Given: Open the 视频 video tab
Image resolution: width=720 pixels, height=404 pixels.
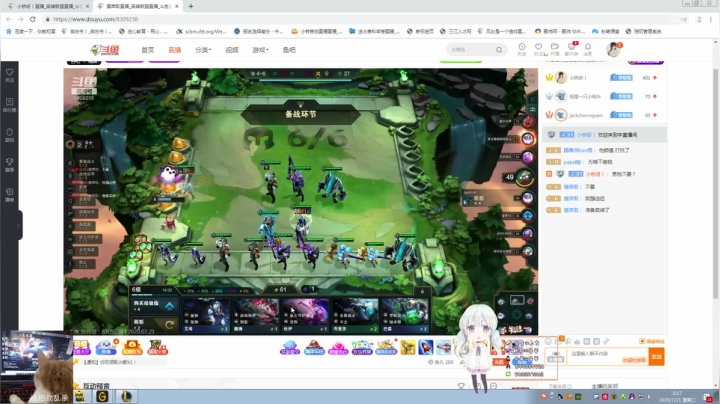Looking at the screenshot, I should [232, 50].
